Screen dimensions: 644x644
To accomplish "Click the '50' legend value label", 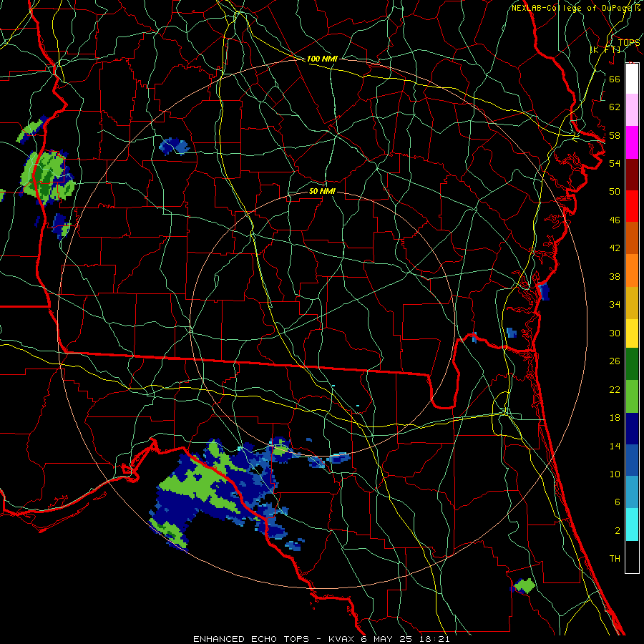I will click(x=615, y=192).
